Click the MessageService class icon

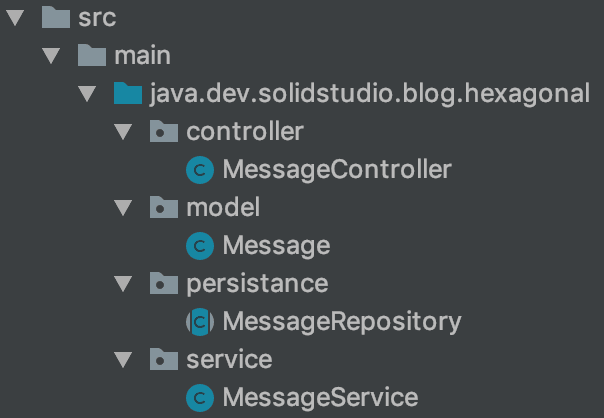tap(200, 398)
